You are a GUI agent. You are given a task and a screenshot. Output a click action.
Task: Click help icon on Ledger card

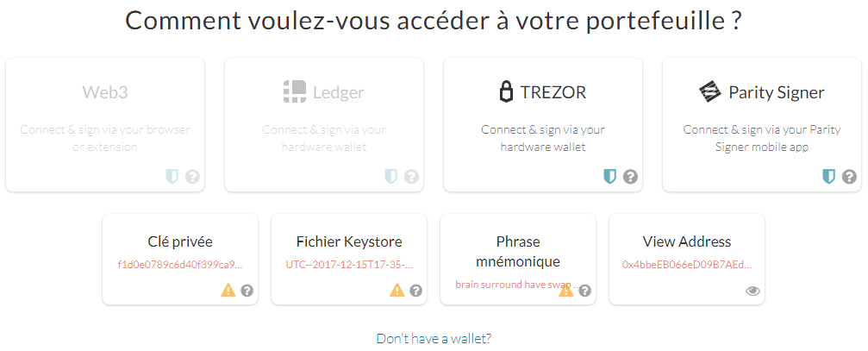411,177
